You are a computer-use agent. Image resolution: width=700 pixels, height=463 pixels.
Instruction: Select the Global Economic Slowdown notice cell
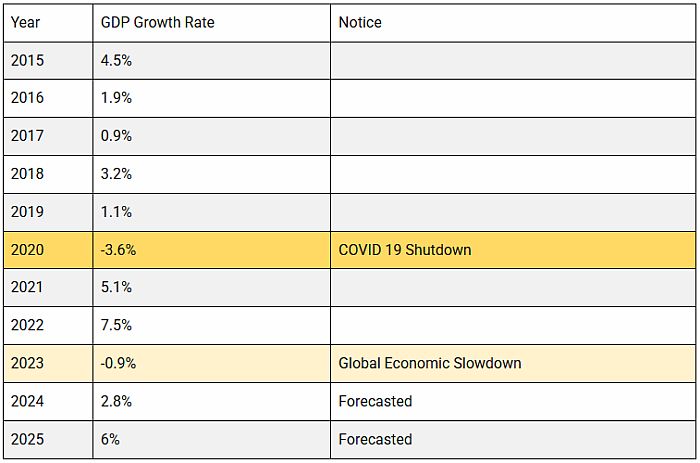click(513, 364)
